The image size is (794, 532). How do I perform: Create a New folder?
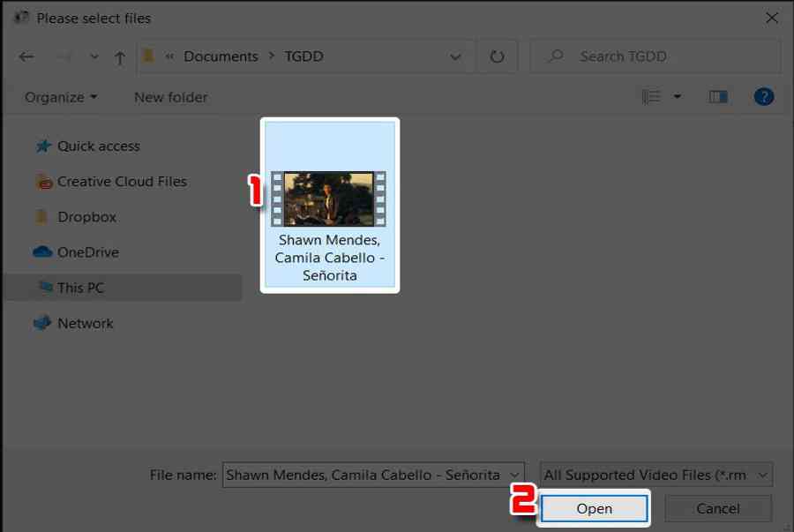[170, 97]
